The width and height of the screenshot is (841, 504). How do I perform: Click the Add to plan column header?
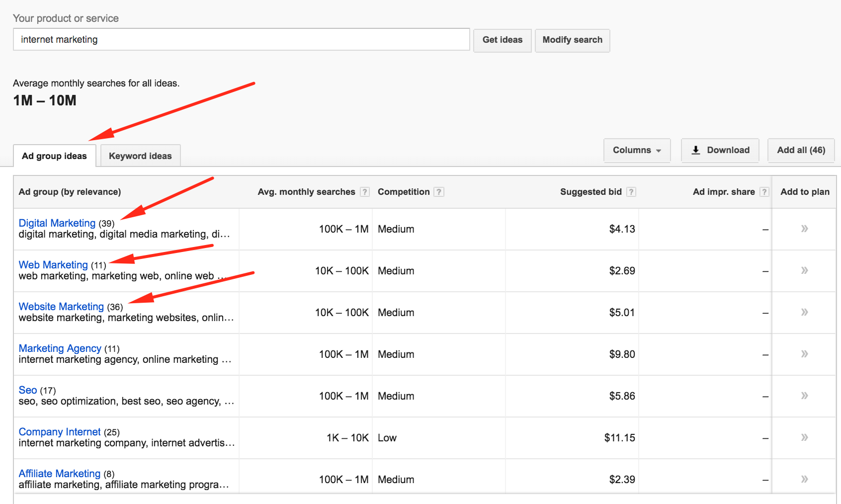tap(805, 192)
